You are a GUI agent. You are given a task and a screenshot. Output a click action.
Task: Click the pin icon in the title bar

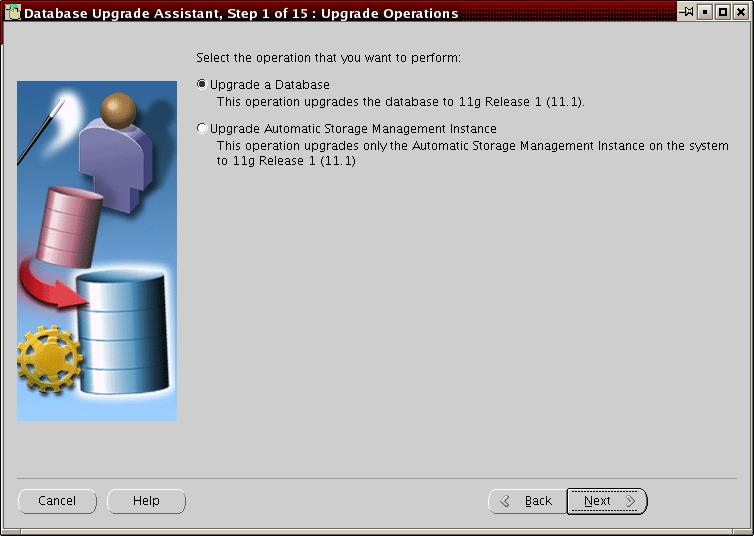pyautogui.click(x=687, y=12)
